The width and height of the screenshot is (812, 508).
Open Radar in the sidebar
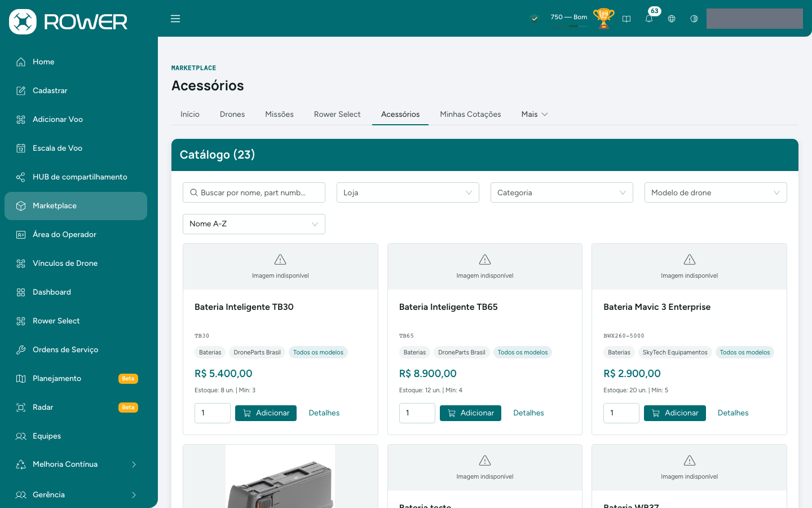(x=76, y=408)
